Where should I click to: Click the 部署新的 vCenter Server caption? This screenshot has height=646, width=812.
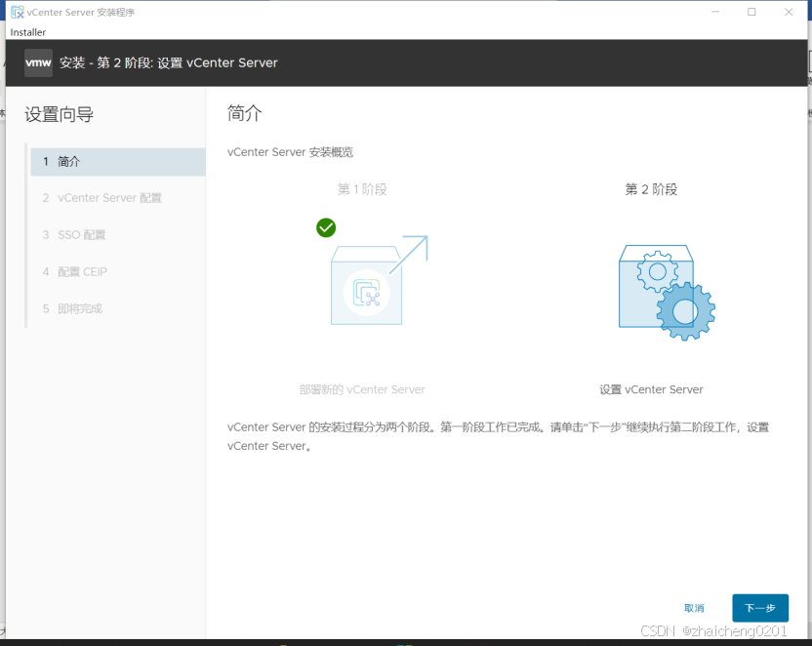coord(362,389)
